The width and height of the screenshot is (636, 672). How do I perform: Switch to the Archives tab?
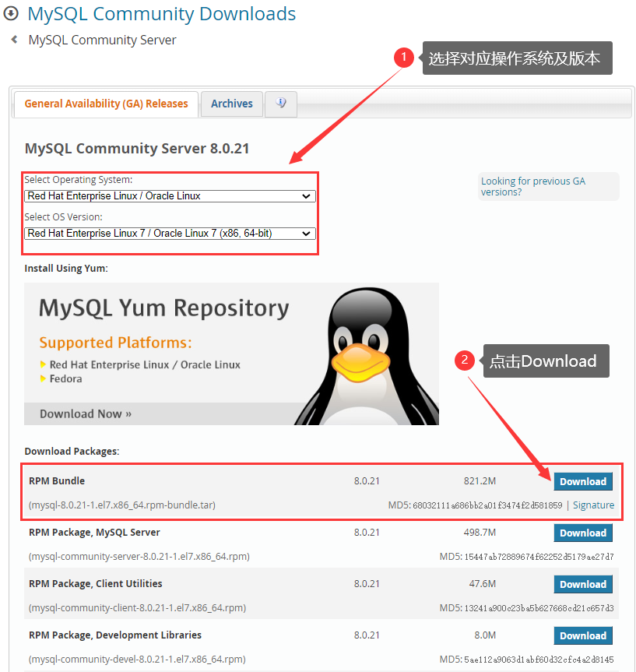click(232, 104)
